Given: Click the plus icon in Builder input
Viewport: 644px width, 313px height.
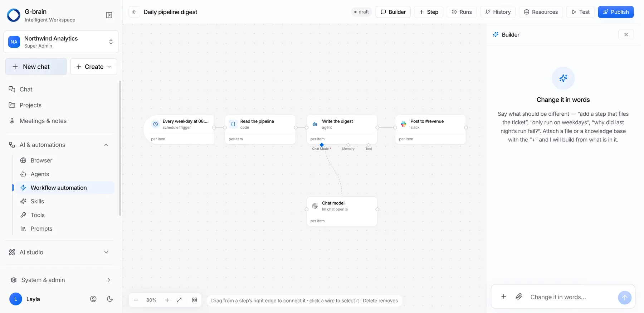Looking at the screenshot, I should (x=503, y=297).
